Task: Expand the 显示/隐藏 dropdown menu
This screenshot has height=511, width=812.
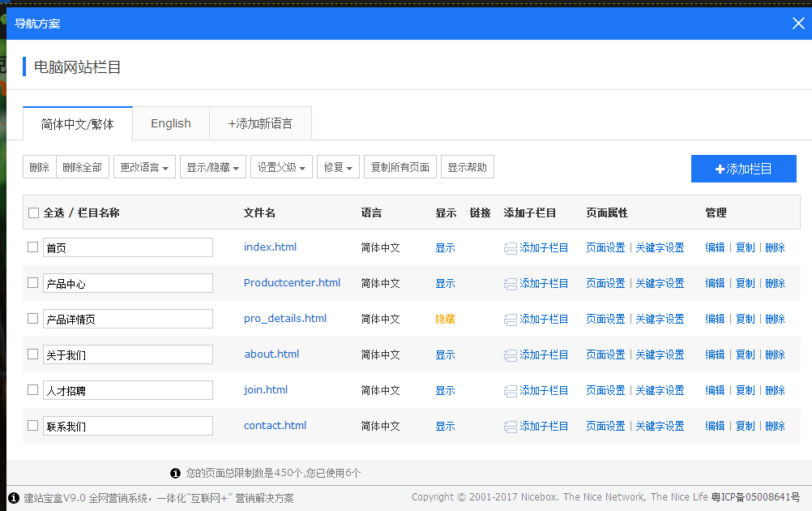Action: point(213,168)
